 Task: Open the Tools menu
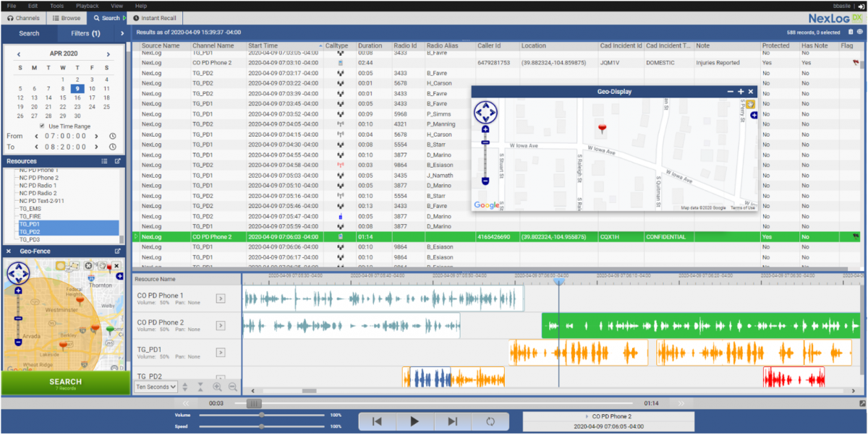[56, 6]
